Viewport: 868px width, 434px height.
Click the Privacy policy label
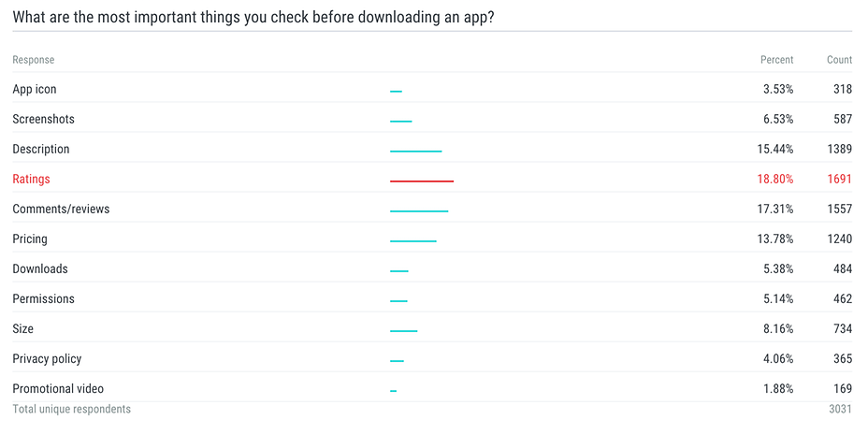(x=47, y=359)
